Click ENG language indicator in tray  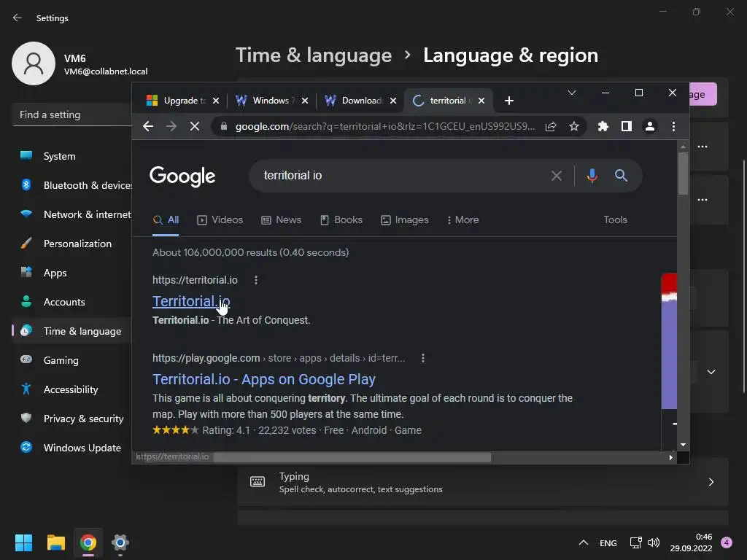click(608, 542)
